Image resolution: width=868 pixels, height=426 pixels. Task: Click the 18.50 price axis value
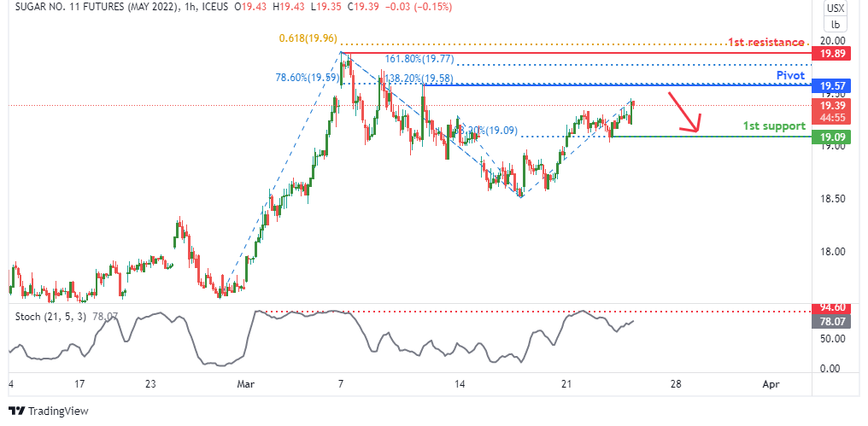pyautogui.click(x=833, y=199)
